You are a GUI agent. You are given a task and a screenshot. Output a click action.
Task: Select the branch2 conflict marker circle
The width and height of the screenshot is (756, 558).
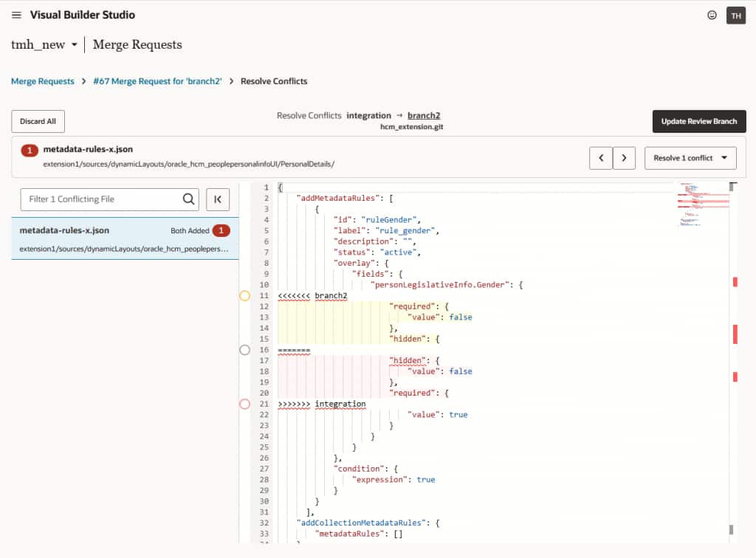244,295
